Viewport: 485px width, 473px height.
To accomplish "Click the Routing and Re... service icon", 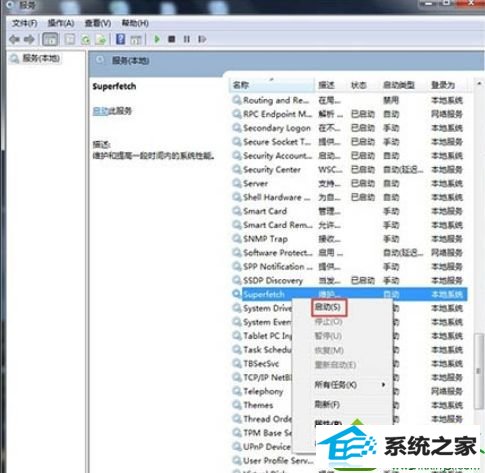I will (237, 100).
